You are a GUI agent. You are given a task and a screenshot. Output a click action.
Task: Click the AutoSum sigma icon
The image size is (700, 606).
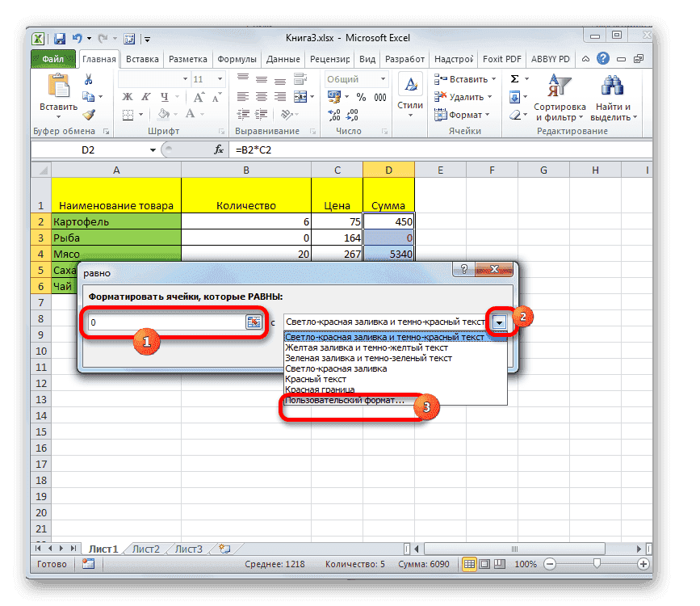click(517, 78)
